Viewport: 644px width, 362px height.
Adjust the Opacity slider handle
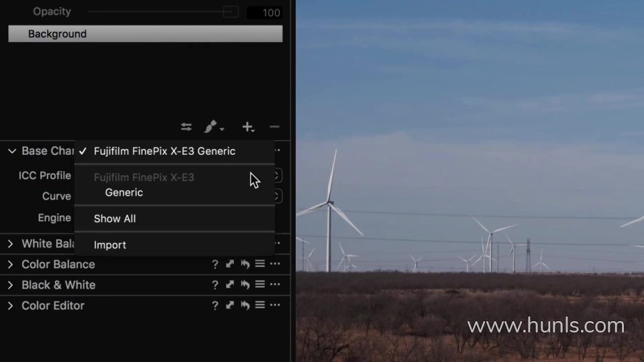pyautogui.click(x=231, y=12)
